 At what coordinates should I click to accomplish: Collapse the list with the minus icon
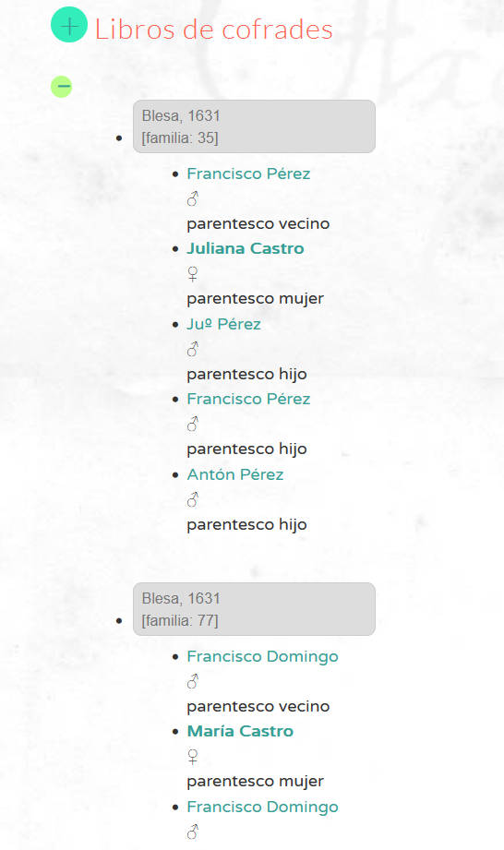point(61,86)
